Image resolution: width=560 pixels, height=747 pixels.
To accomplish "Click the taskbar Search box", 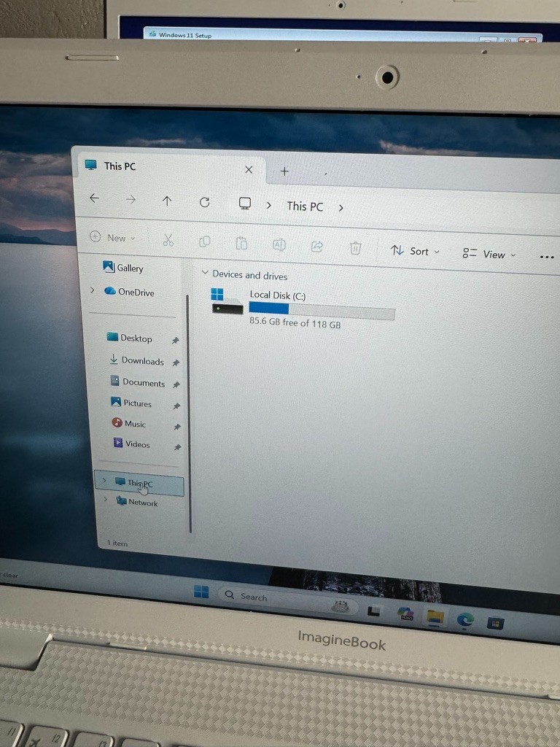I will tap(287, 600).
